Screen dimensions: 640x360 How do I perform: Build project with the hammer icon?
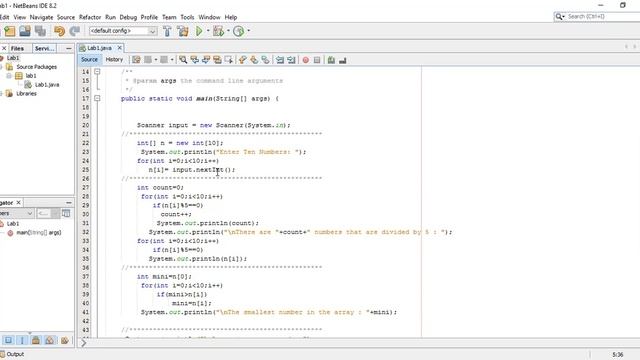pos(167,31)
